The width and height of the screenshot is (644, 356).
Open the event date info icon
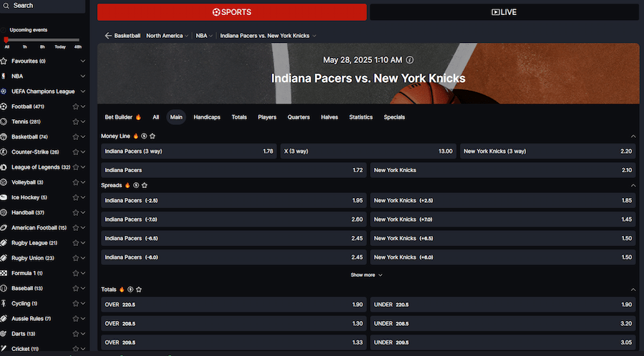click(x=409, y=60)
